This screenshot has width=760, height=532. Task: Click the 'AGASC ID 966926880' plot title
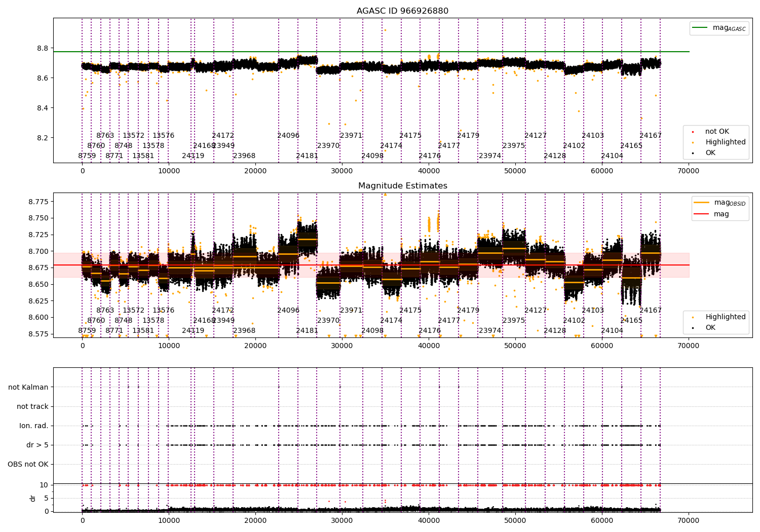click(402, 11)
